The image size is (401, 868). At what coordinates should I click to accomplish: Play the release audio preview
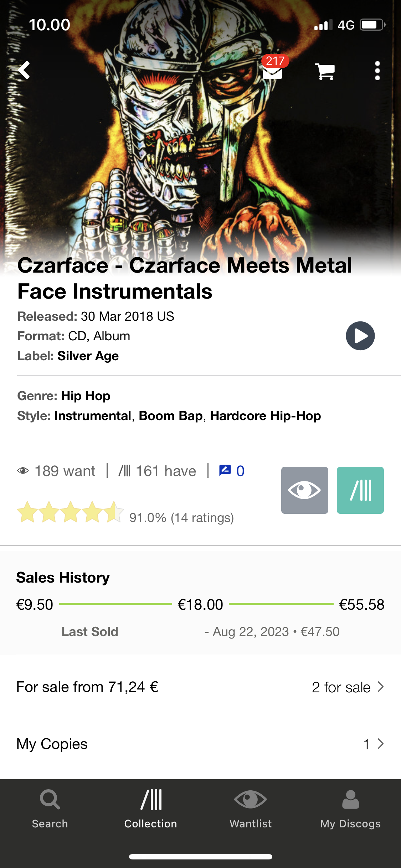pyautogui.click(x=360, y=336)
